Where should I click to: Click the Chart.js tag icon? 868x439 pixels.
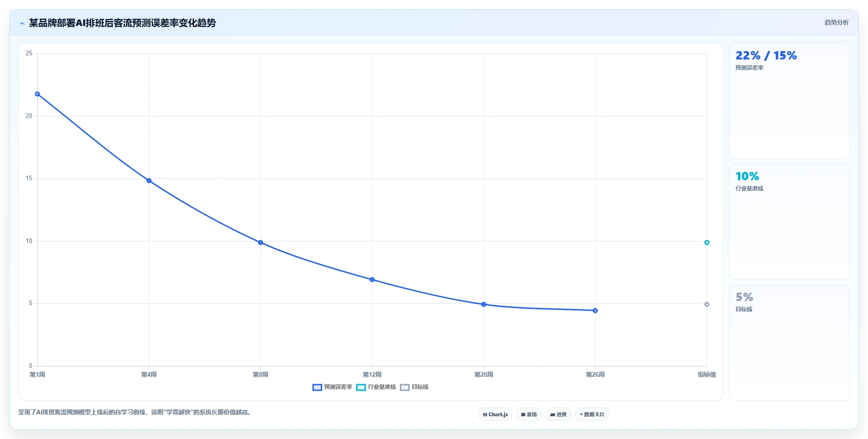485,414
